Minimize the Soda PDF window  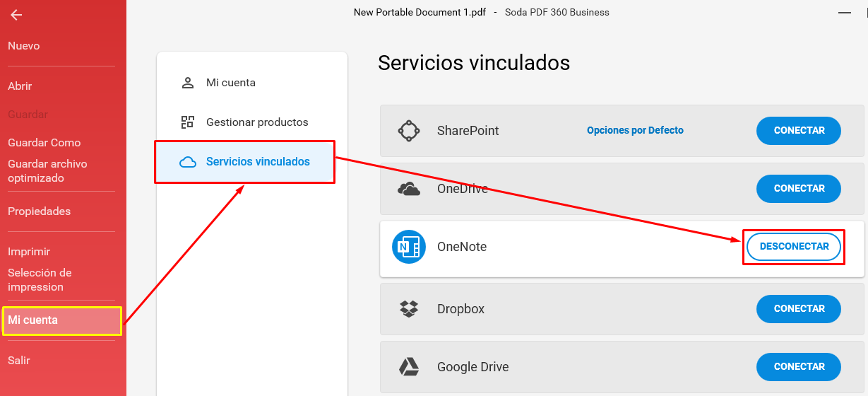(x=845, y=13)
